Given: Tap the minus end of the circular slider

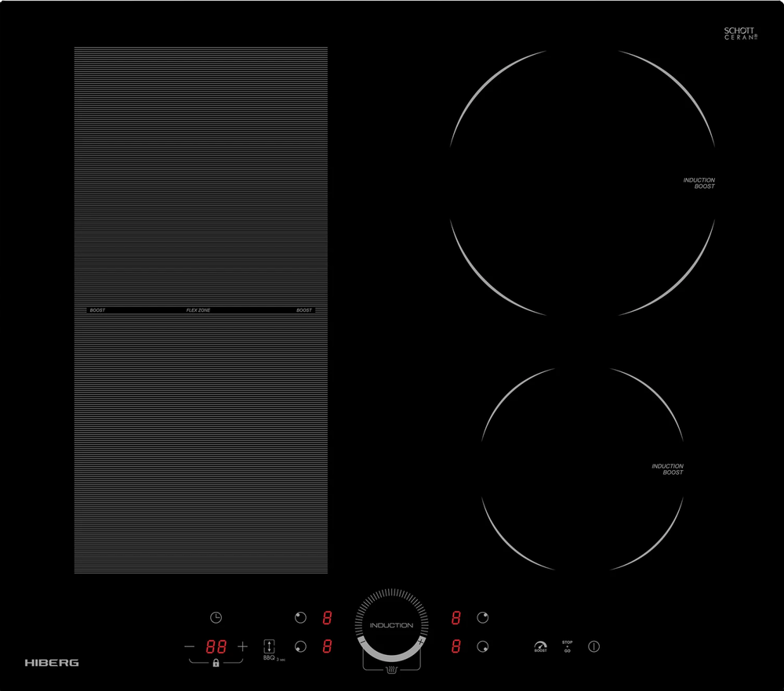Looking at the screenshot, I should pyautogui.click(x=361, y=642).
